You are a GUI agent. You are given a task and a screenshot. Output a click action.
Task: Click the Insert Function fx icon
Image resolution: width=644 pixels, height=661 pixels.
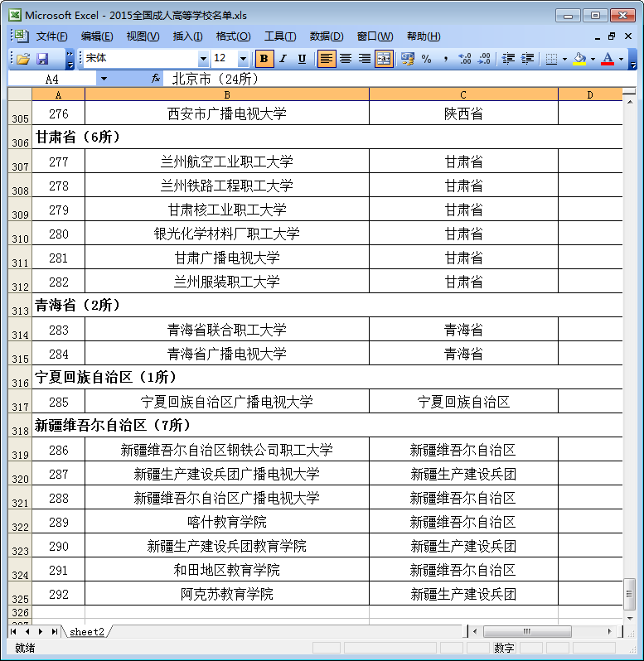click(156, 79)
